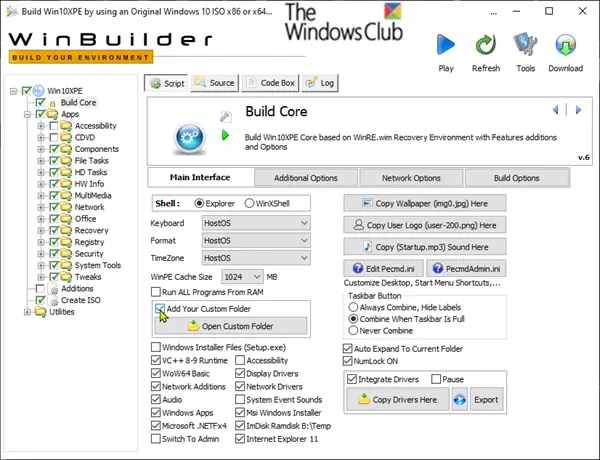Enable the Pause checkbox

coord(436,379)
